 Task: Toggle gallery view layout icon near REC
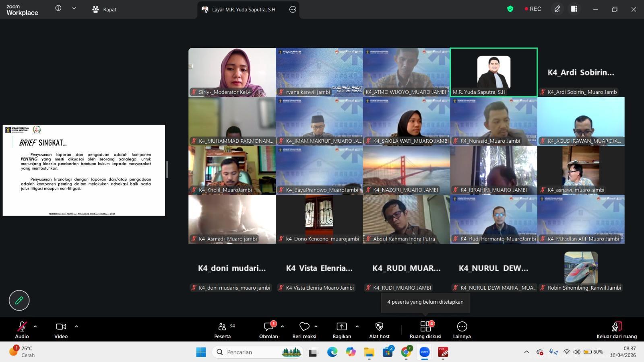point(574,8)
